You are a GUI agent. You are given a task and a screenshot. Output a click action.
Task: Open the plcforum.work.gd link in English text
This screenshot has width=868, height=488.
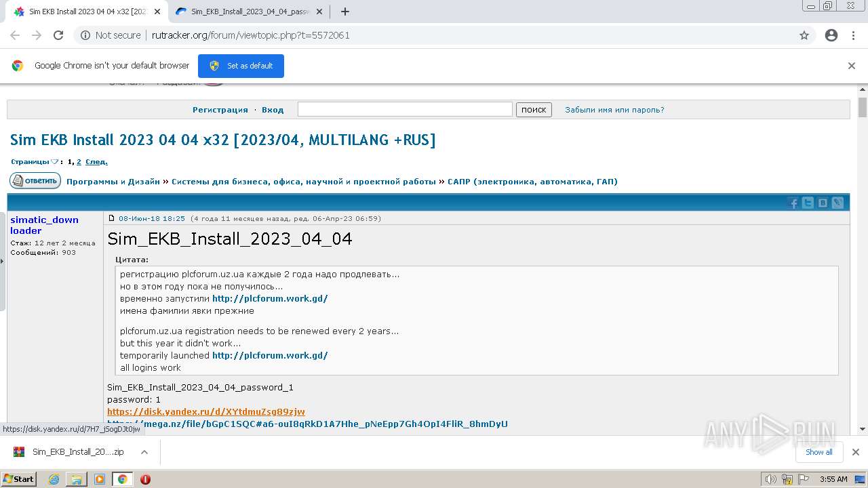click(x=270, y=355)
